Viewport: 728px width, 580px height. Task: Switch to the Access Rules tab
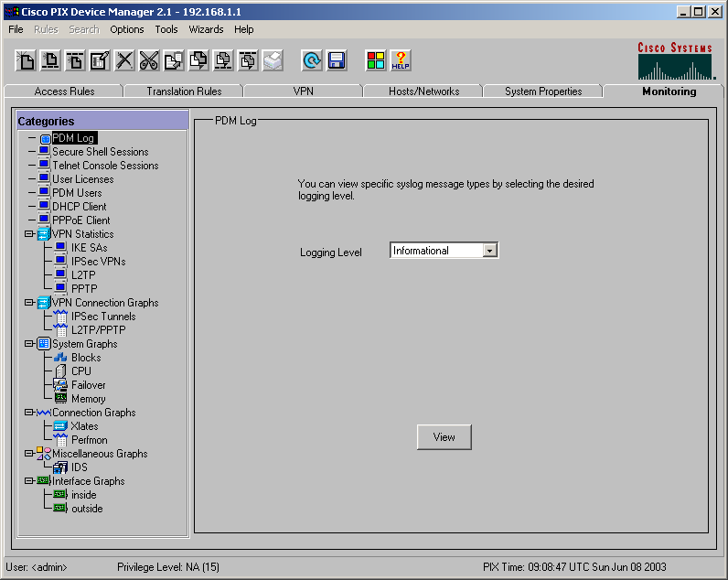point(64,91)
